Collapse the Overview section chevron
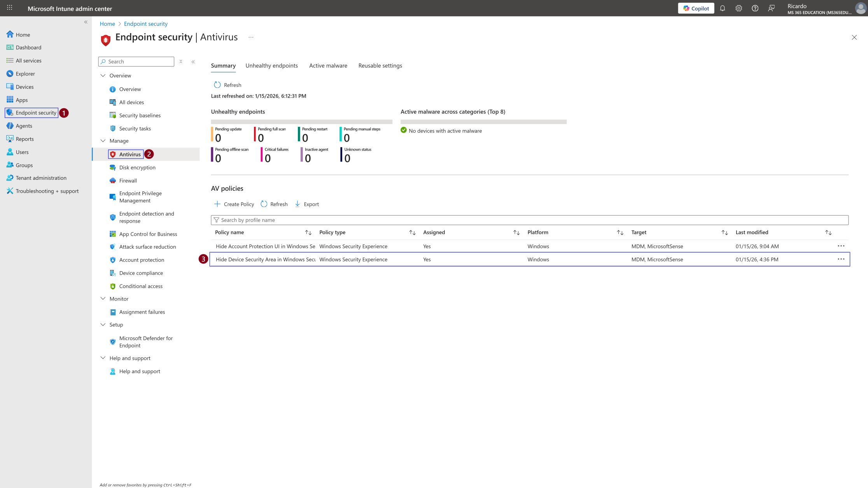Image resolution: width=868 pixels, height=488 pixels. [x=103, y=75]
